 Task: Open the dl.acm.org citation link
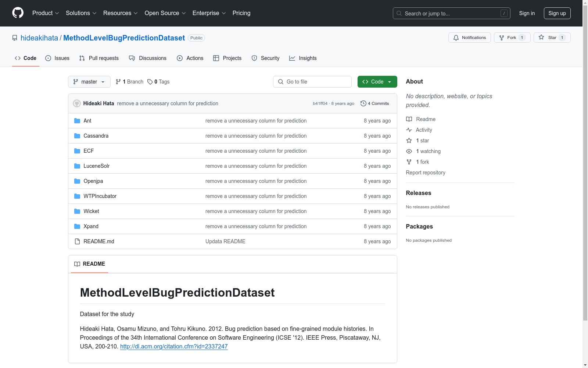(x=174, y=346)
